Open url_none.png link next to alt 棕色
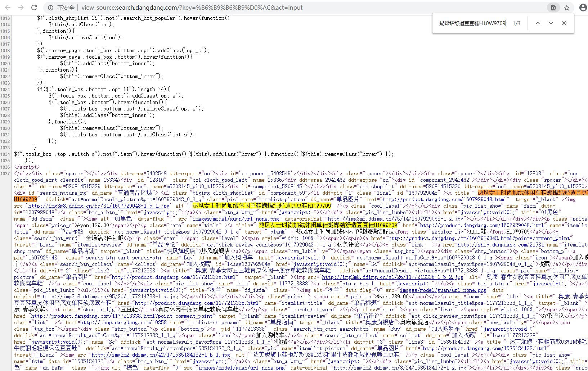This screenshot has height=371, width=588. coord(241,368)
